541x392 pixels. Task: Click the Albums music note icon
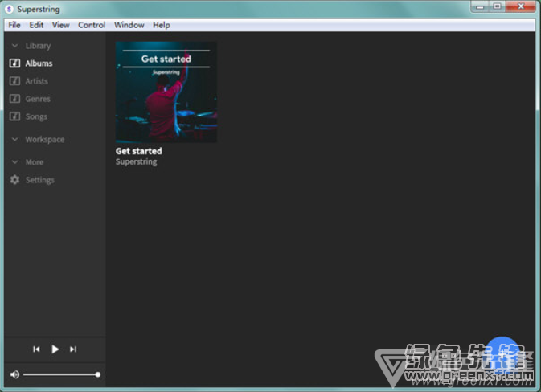(14, 63)
